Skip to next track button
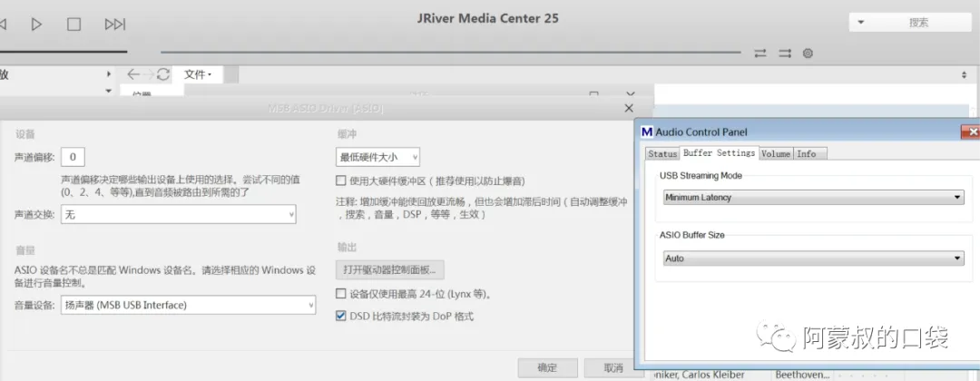The height and width of the screenshot is (381, 980). [x=115, y=24]
